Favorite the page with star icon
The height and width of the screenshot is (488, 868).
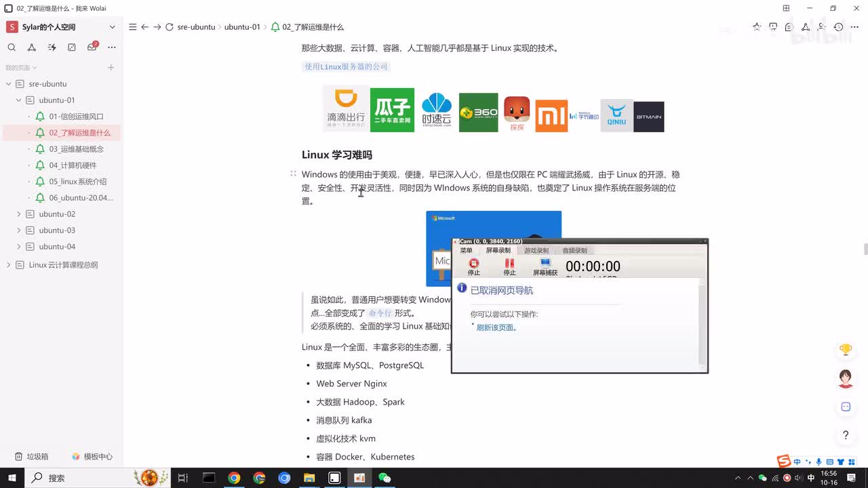[757, 27]
